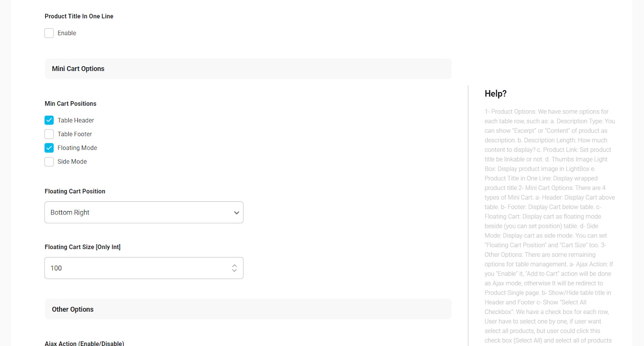Screen dimensions: 644x346
Task: Uncheck the Floating Mode checkbox
Action: [x=49, y=148]
